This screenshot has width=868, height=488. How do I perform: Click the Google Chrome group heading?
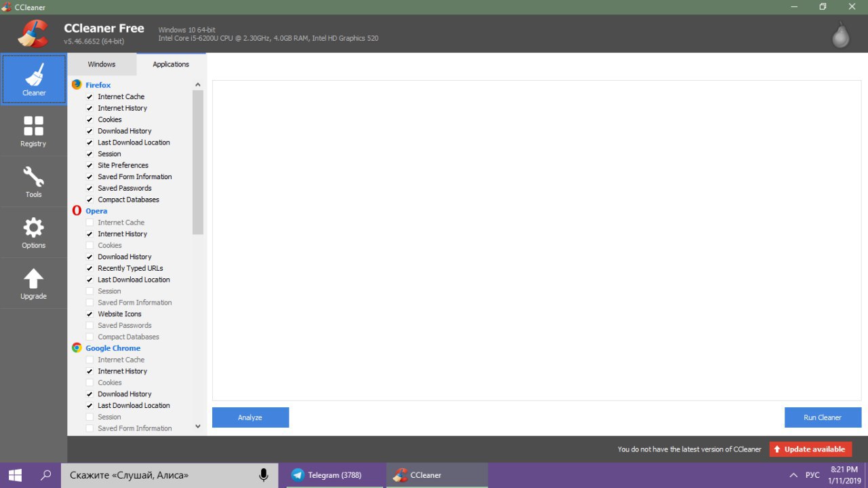pos(113,348)
